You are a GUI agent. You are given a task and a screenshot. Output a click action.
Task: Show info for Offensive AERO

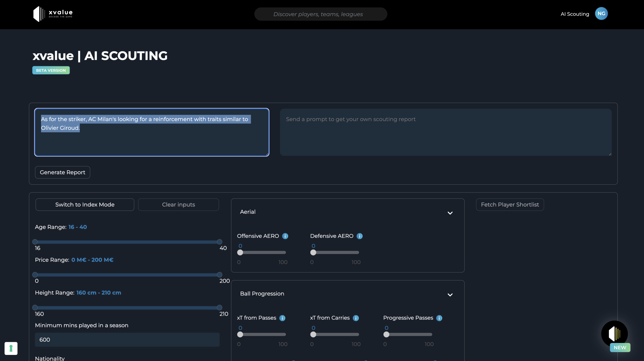coord(285,236)
